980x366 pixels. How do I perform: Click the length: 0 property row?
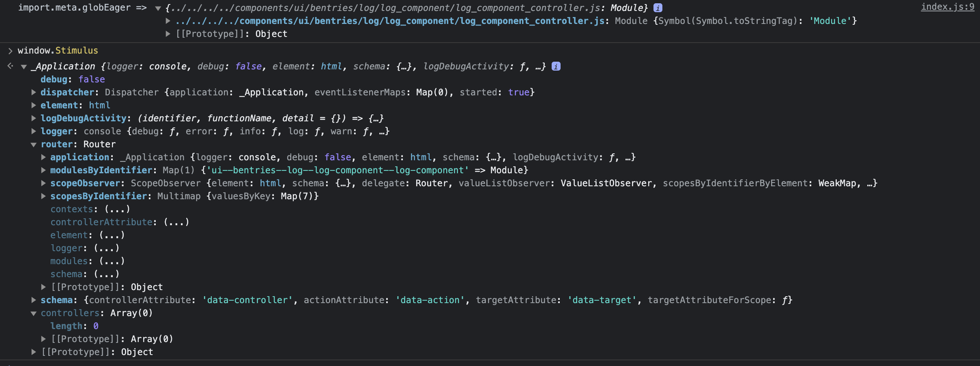(74, 326)
